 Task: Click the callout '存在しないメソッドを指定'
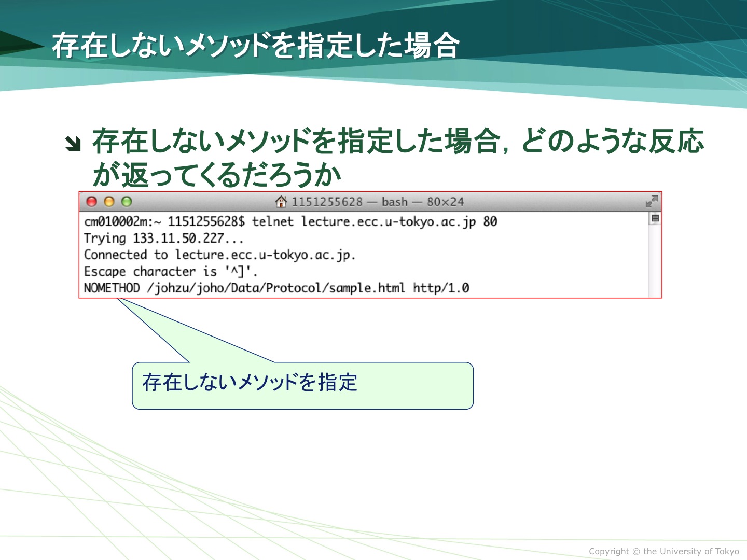click(302, 385)
